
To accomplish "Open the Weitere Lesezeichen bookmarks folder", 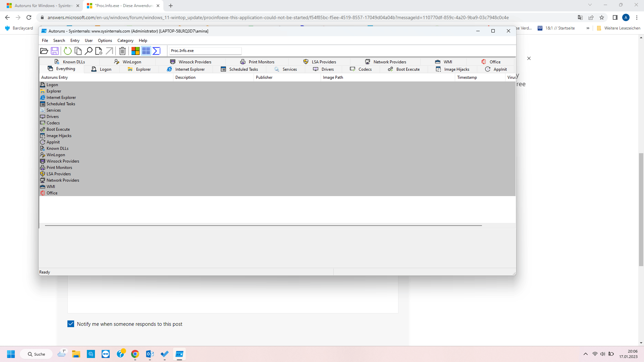I will (x=619, y=28).
